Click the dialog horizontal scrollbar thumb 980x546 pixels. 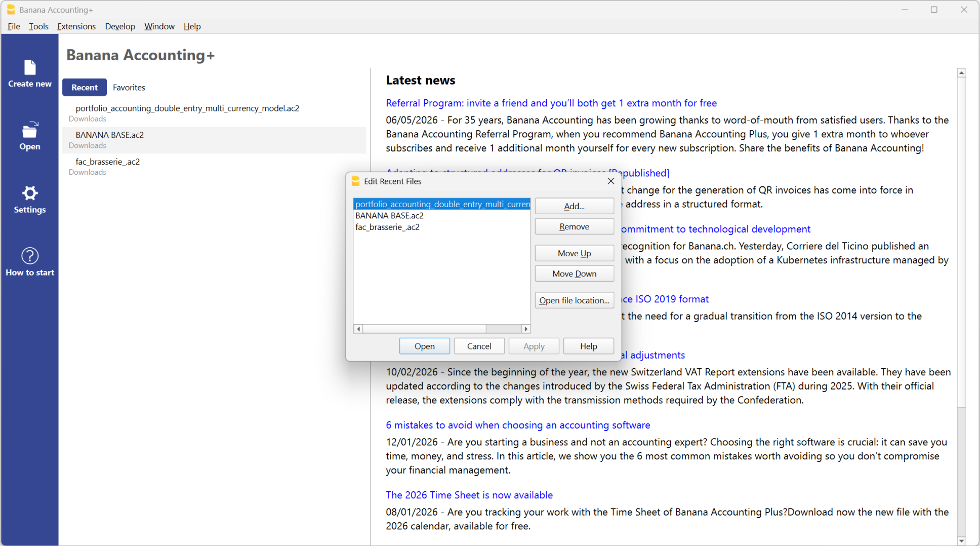coord(425,329)
